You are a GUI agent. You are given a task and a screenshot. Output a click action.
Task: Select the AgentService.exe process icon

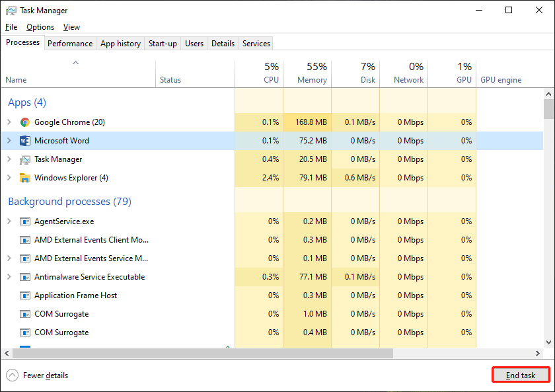pos(25,221)
